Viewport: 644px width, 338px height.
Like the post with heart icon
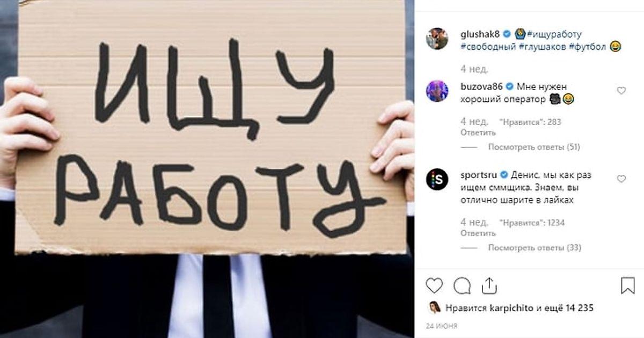click(x=434, y=285)
